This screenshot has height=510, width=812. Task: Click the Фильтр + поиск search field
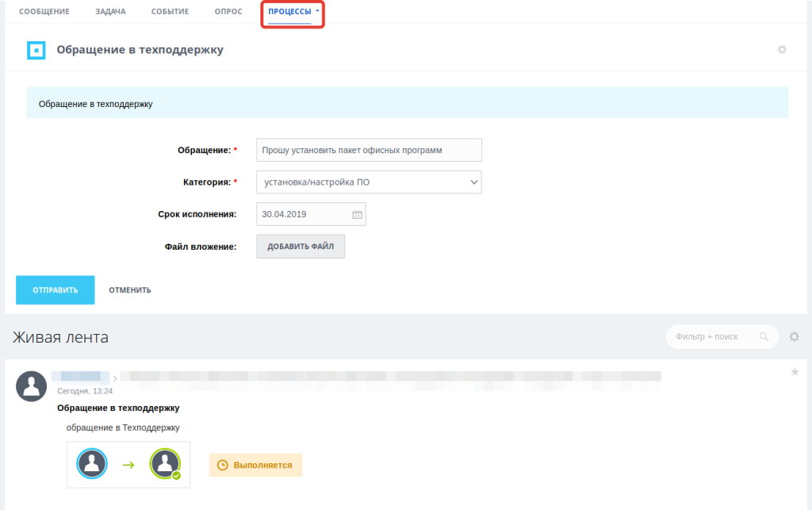click(x=722, y=336)
